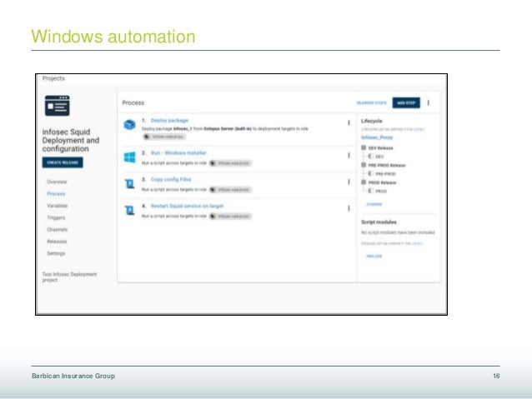Click the DEV environment icon in lifecycle
Screen dimensions: 532x399
pos(371,157)
